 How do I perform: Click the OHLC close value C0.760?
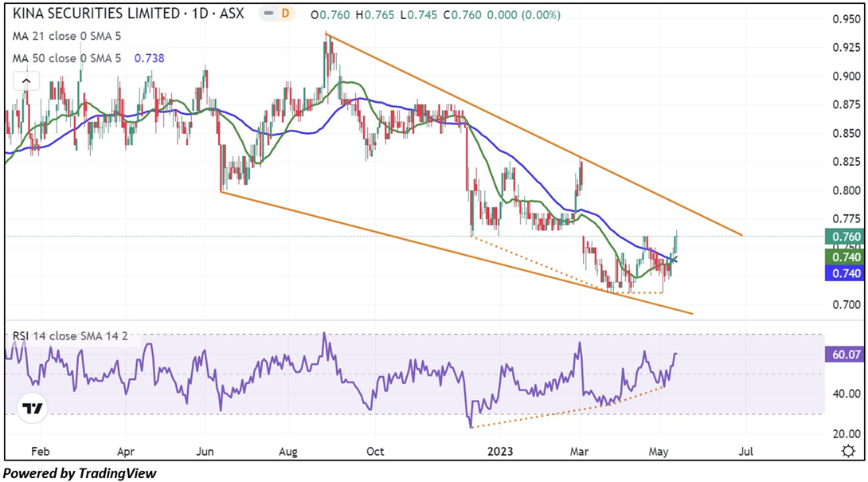click(x=463, y=15)
